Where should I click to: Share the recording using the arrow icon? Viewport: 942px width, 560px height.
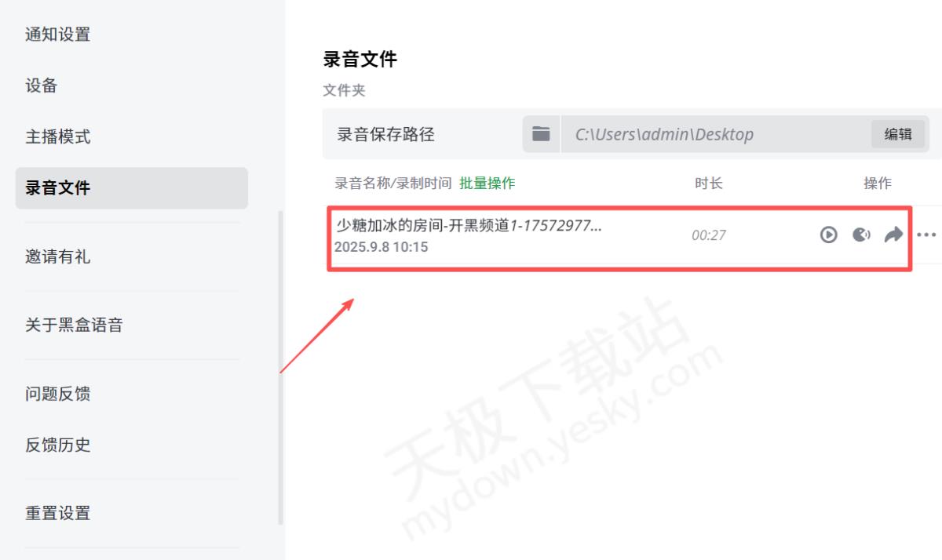click(x=893, y=235)
